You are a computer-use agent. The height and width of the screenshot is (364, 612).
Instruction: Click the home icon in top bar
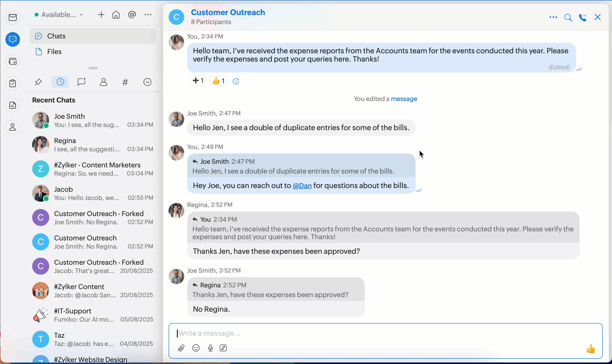116,15
